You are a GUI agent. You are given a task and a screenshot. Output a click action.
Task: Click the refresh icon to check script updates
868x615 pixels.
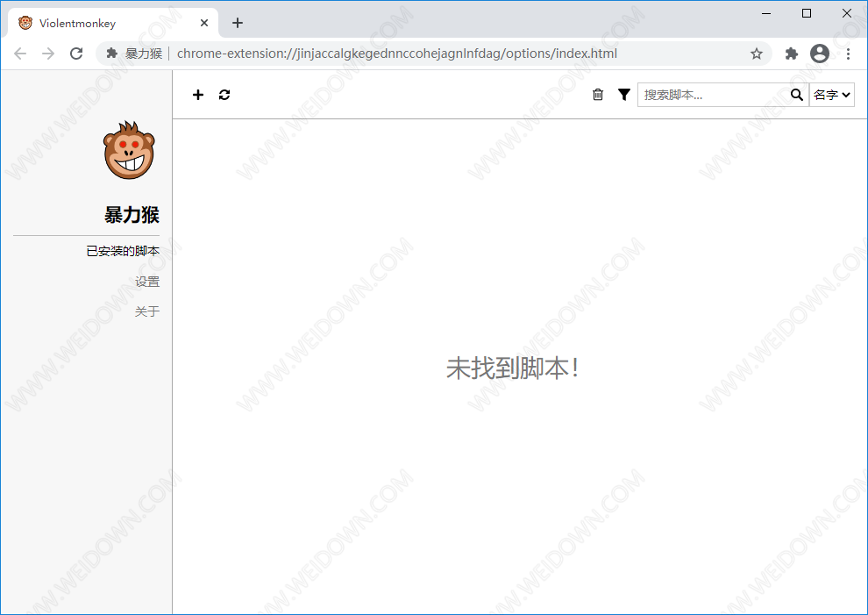click(224, 95)
